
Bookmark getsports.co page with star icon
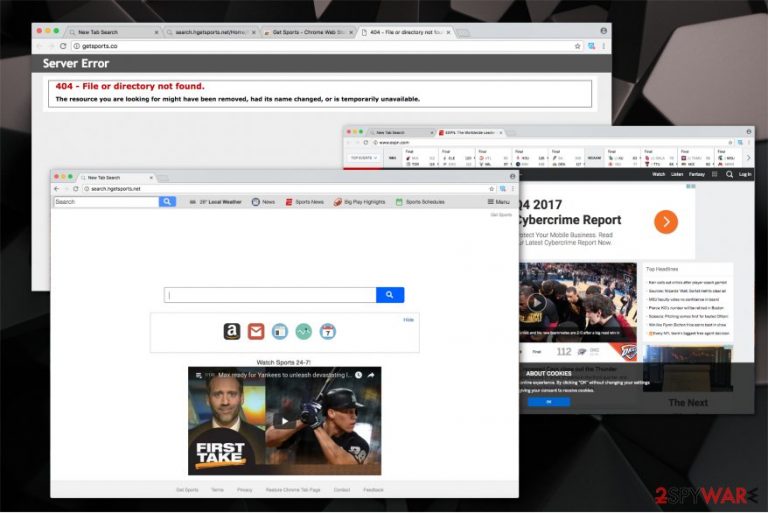coord(577,46)
